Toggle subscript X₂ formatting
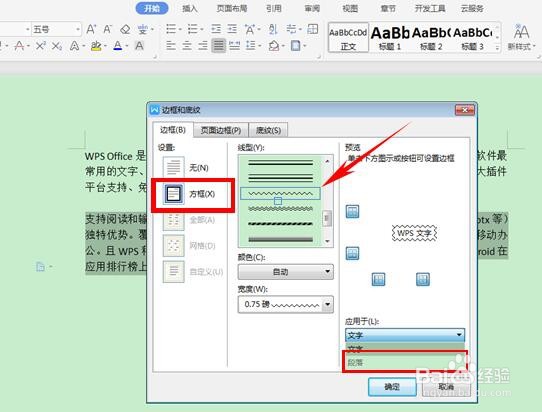Screen dimensions: 542x412 [57, 46]
